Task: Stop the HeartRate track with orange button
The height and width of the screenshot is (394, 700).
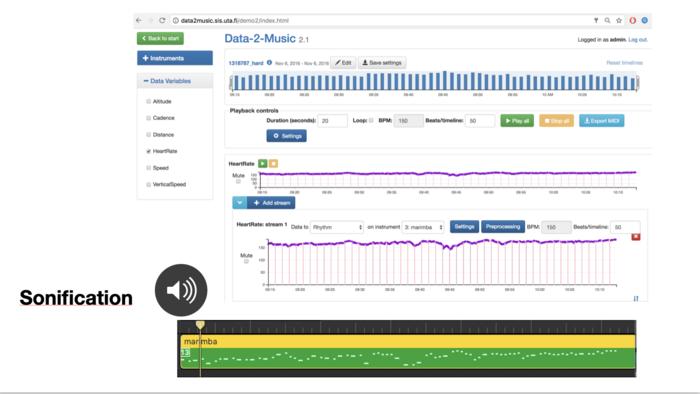Action: coord(273,164)
